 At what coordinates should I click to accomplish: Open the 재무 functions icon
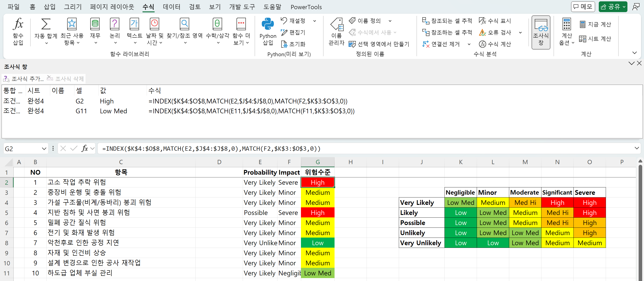point(95,24)
